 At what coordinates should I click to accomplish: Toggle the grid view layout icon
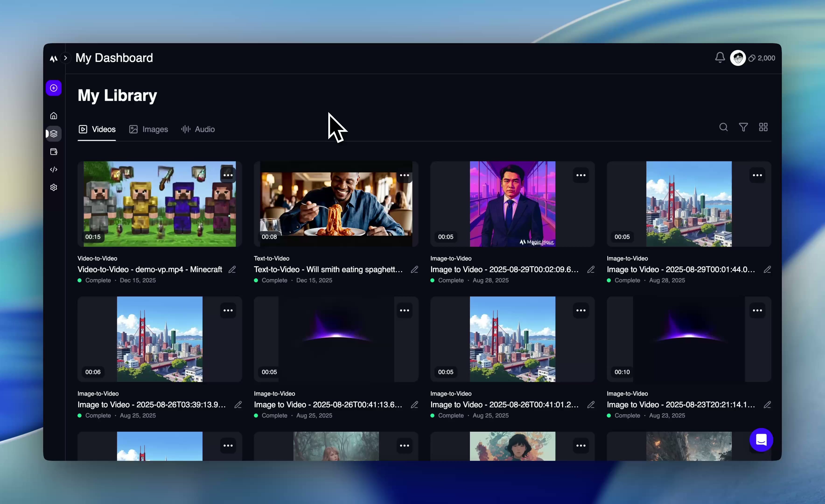point(763,127)
